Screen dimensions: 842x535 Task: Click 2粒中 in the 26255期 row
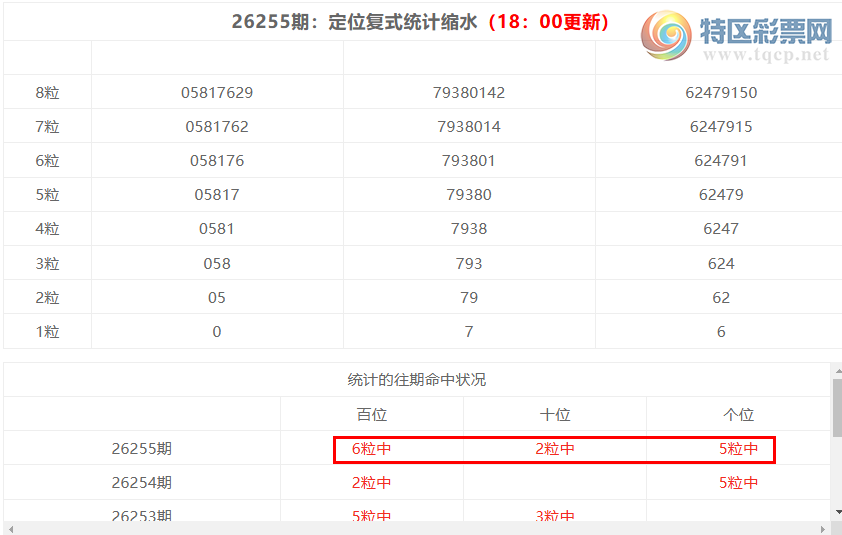click(555, 449)
